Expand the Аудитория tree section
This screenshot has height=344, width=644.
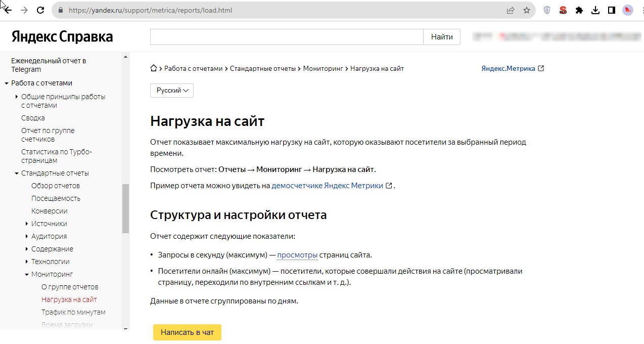(x=27, y=236)
